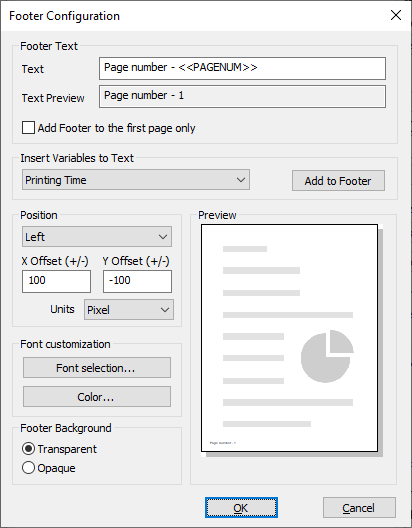Select the Transparent background option
This screenshot has height=528, width=412.
pos(28,449)
